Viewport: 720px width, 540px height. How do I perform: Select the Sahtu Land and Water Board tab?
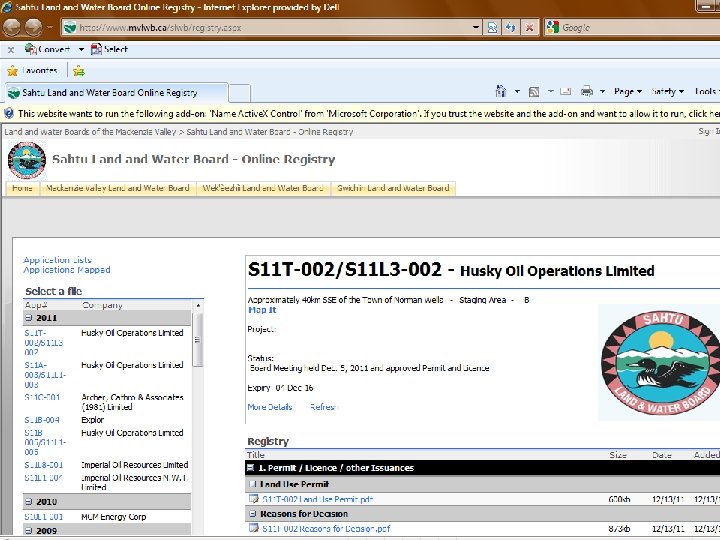[116, 92]
